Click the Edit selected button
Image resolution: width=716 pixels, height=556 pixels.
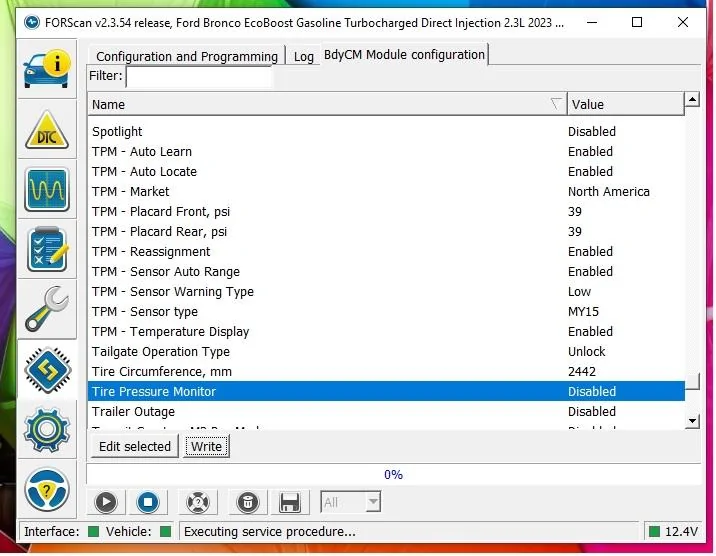pyautogui.click(x=135, y=446)
